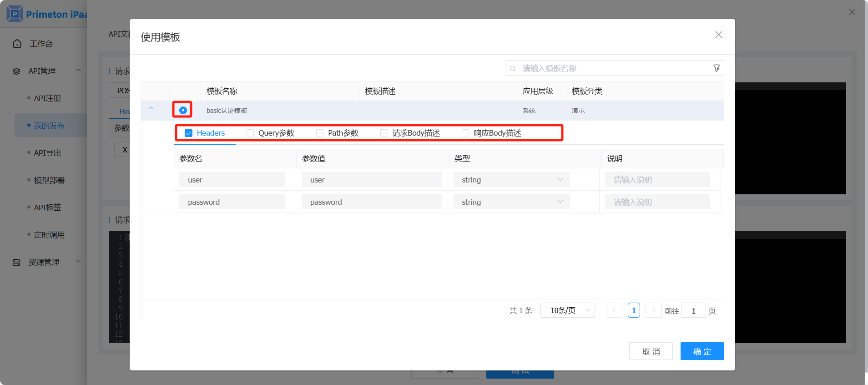Click the Primeton logo icon
Viewport: 868px width, 385px height.
(15, 14)
